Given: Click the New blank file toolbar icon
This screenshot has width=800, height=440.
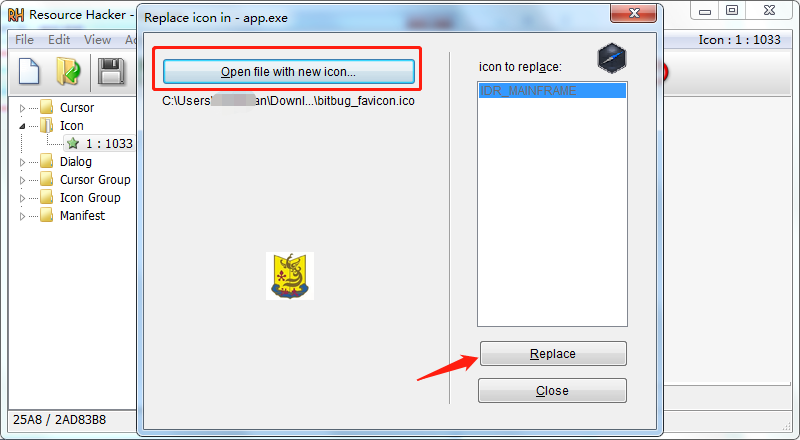Looking at the screenshot, I should tap(29, 71).
